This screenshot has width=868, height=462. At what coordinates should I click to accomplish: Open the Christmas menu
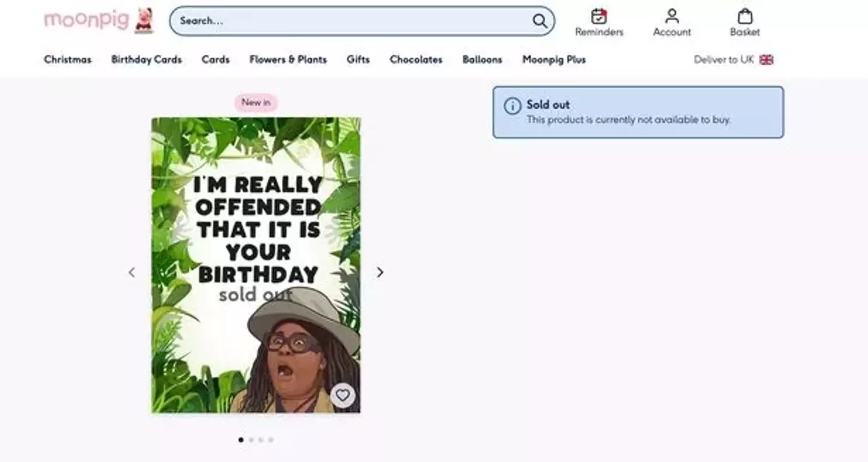(x=68, y=60)
